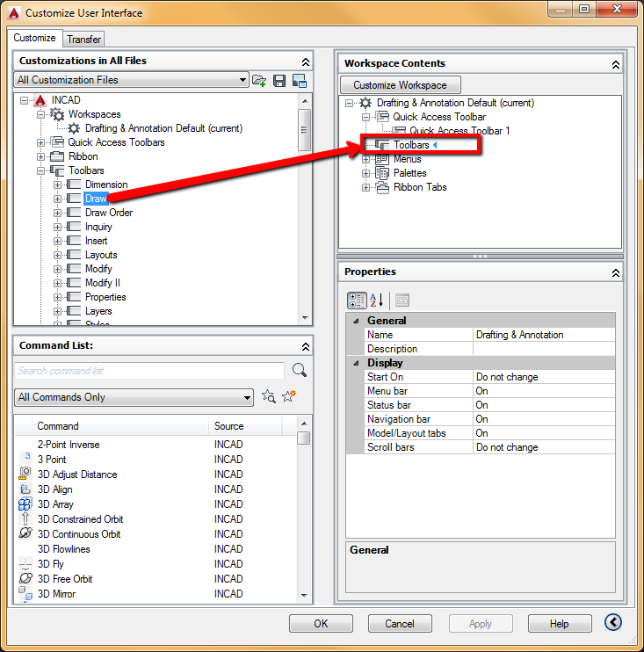This screenshot has width=644, height=652.
Task: Expand the Palettes node in Workspace Contents
Action: pos(366,173)
